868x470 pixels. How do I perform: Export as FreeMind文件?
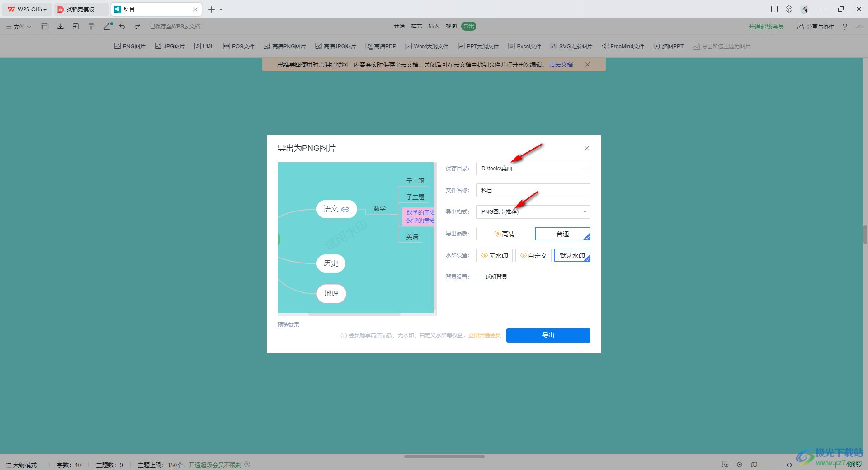(623, 46)
